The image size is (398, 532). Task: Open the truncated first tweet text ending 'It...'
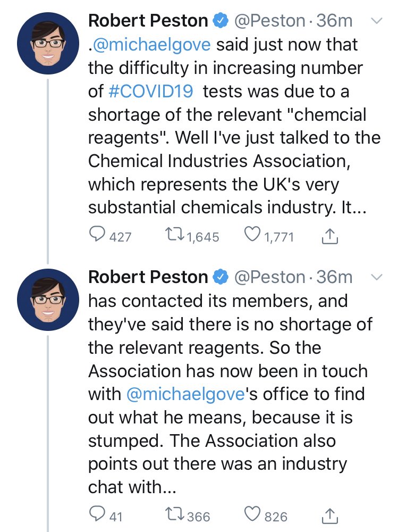(x=234, y=126)
